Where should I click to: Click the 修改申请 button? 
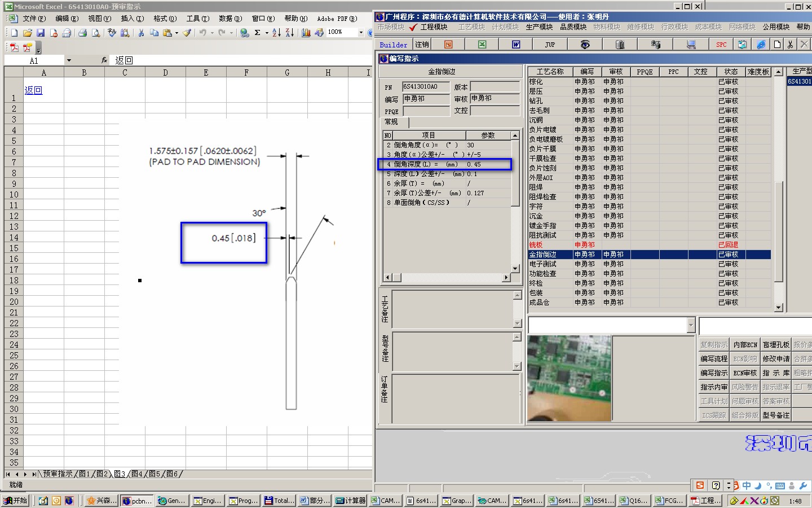point(776,358)
